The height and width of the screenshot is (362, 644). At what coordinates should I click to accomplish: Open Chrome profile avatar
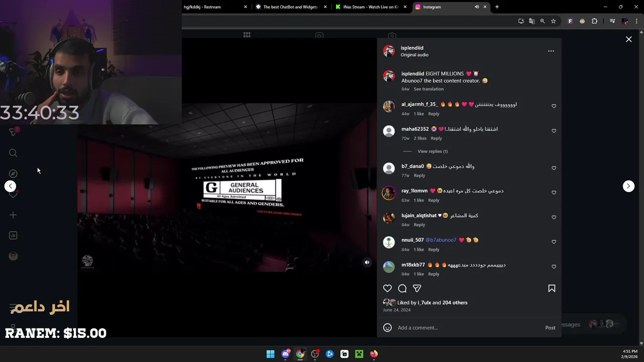(x=625, y=21)
